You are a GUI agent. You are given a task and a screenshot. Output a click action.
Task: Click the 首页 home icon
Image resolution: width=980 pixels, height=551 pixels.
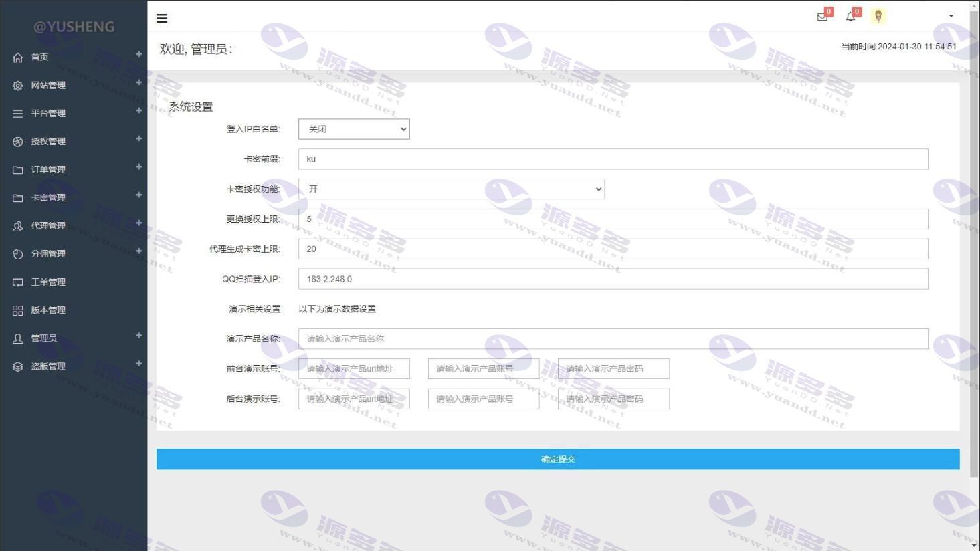click(18, 58)
